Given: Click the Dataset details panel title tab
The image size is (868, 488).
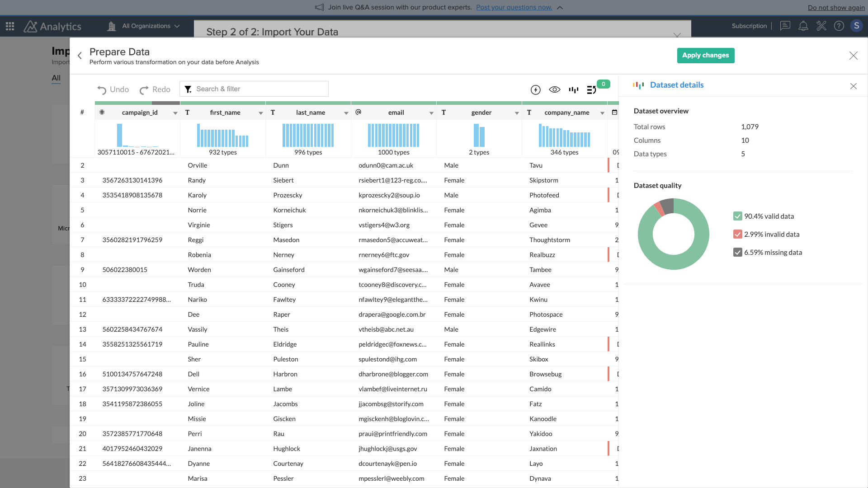Looking at the screenshot, I should tap(677, 84).
